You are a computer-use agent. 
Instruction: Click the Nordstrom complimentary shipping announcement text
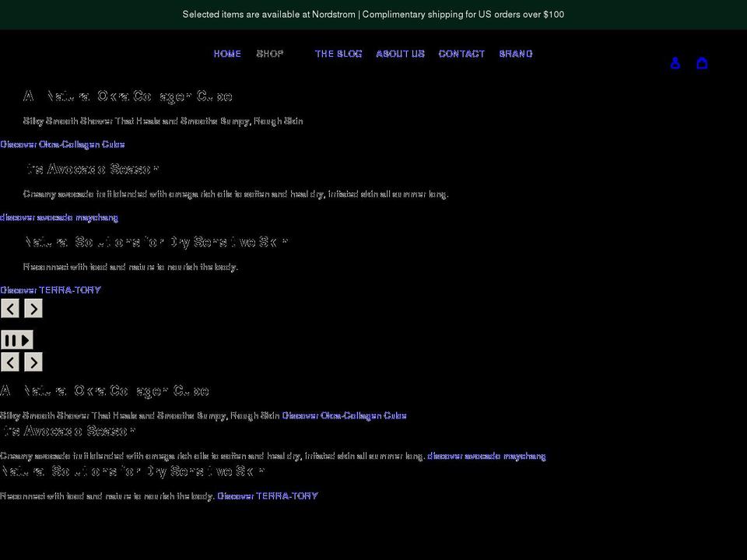(373, 14)
